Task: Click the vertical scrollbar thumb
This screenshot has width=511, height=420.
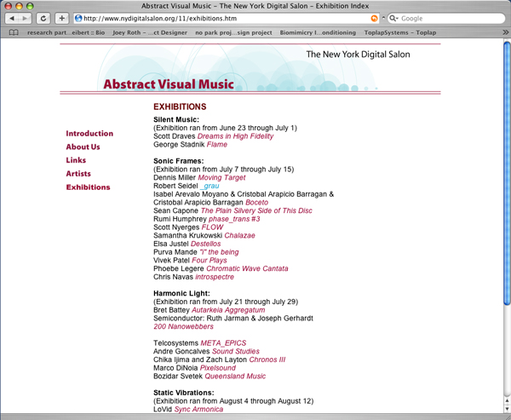Action: point(507,174)
